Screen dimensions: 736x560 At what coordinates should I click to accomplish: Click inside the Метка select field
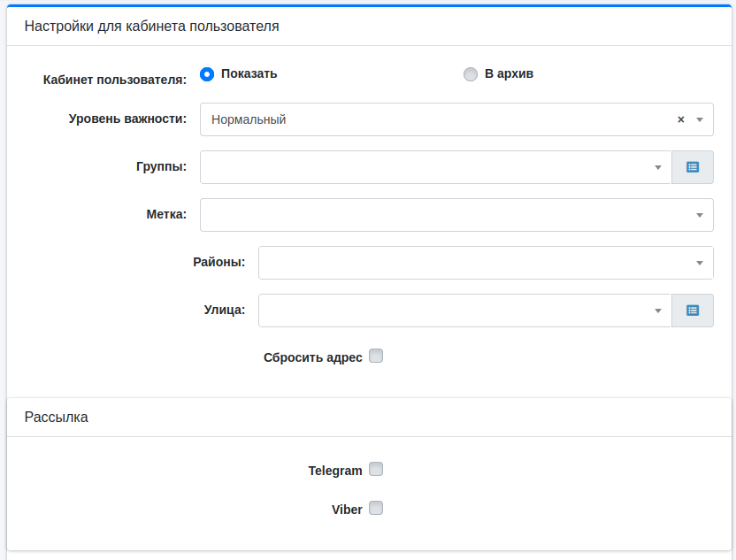(442, 215)
